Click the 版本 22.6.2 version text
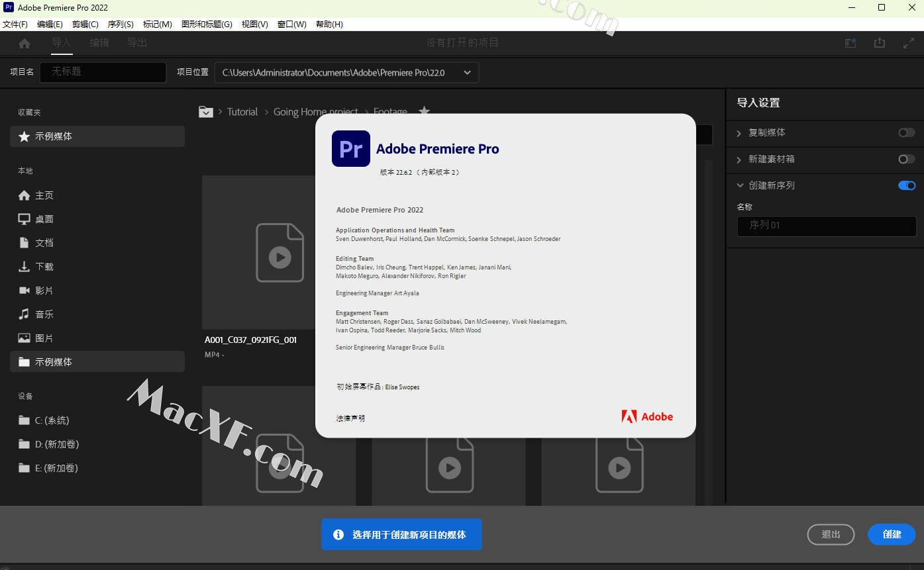The image size is (924, 570). (419, 172)
